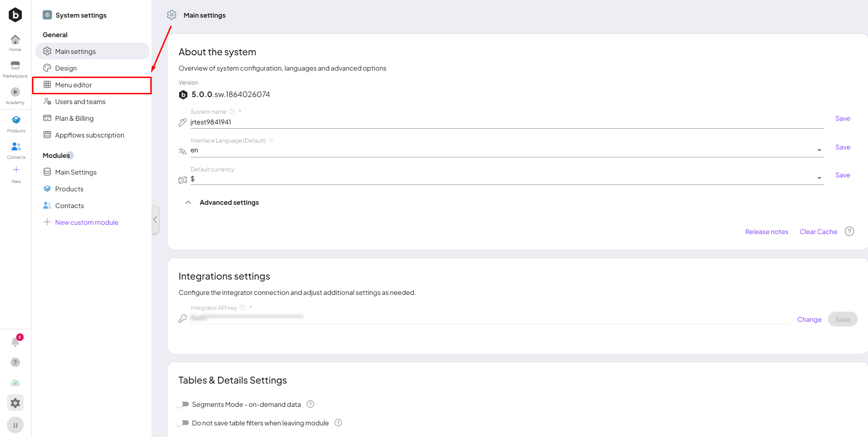Click the notifications bell icon
This screenshot has height=437, width=868.
coord(15,342)
